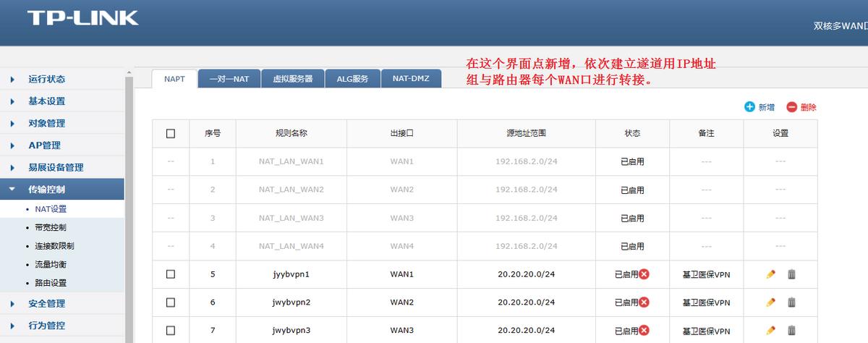The image size is (868, 343).
Task: Click 双核多WAN口 header text
Action: tap(840, 25)
